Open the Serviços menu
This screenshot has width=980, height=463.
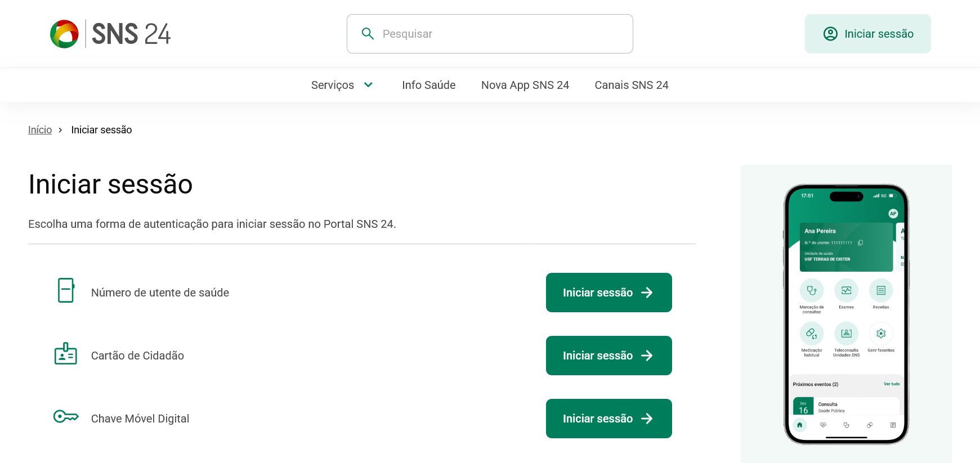(x=342, y=85)
